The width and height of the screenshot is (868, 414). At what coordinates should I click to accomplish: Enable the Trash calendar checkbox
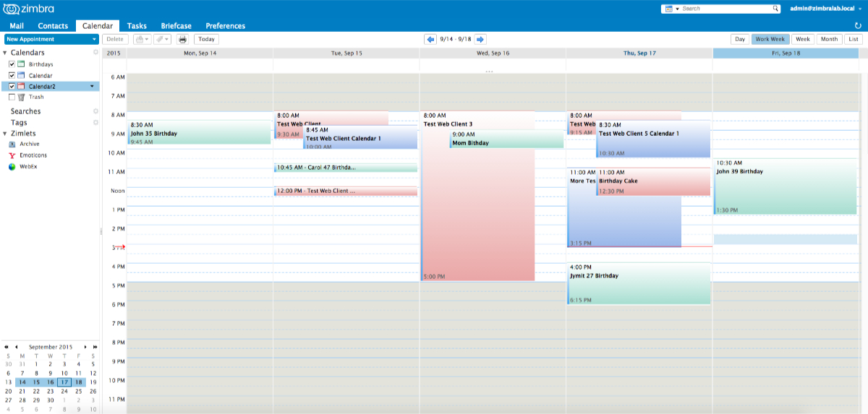[x=12, y=97]
